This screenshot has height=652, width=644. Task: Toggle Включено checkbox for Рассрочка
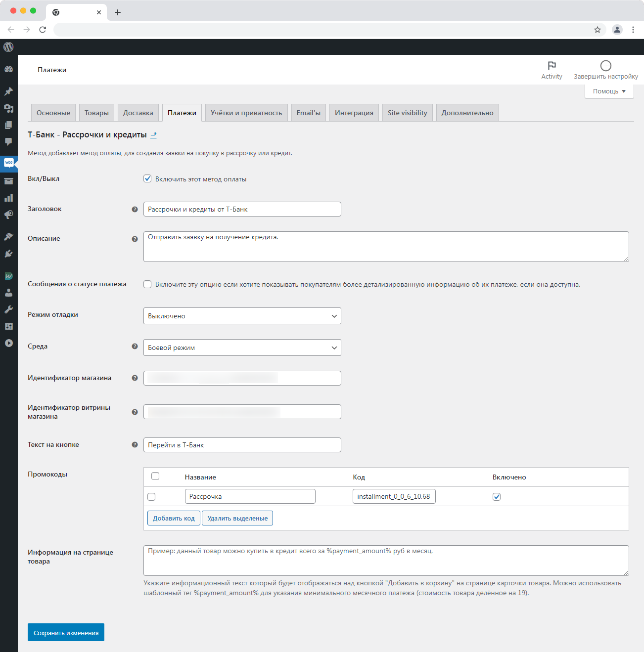point(497,497)
